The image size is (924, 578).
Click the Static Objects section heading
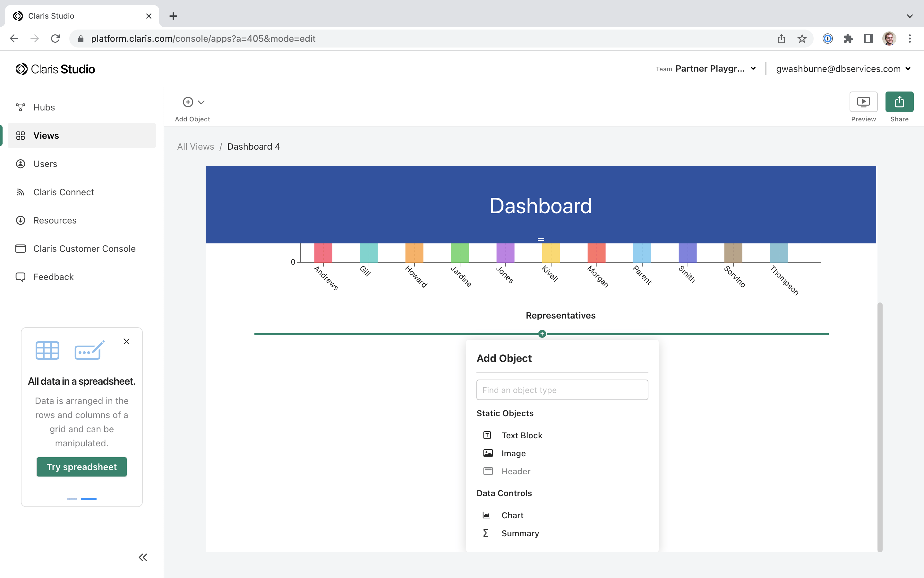505,413
